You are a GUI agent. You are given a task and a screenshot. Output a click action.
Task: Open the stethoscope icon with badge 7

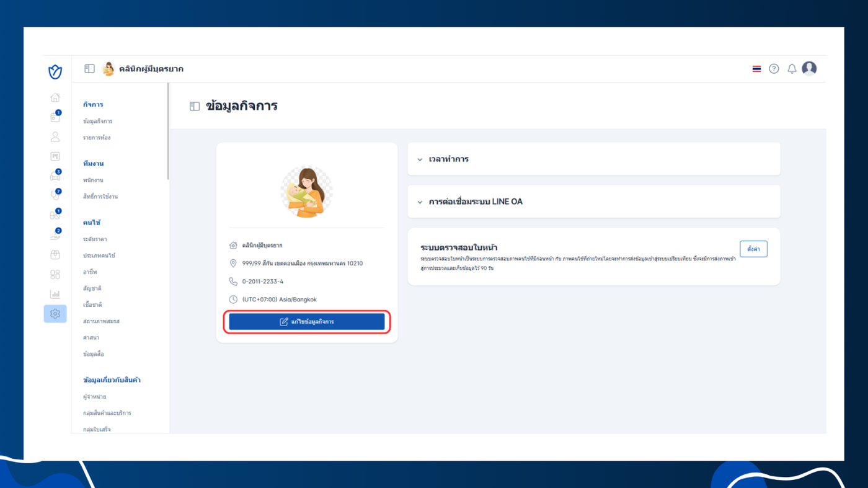(x=55, y=196)
